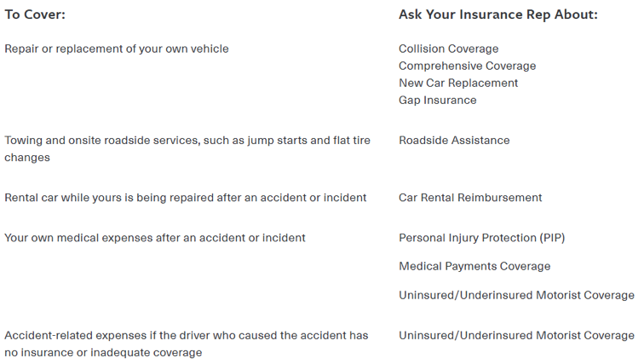Image resolution: width=644 pixels, height=364 pixels.
Task: Select New Car Replacement text
Action: point(458,83)
